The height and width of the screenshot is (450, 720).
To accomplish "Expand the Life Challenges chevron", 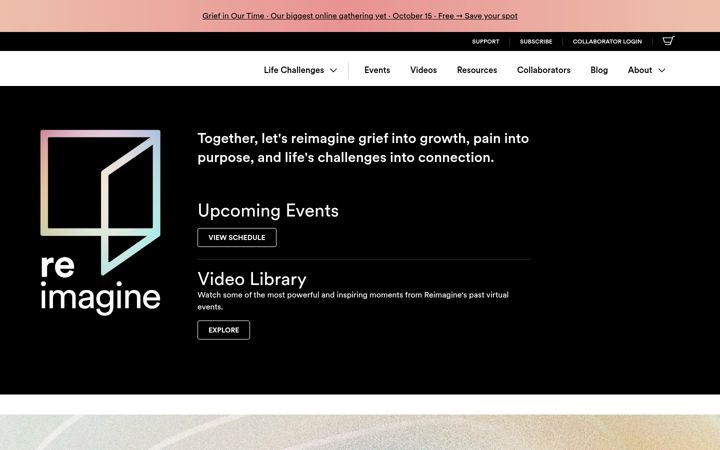I will 333,70.
